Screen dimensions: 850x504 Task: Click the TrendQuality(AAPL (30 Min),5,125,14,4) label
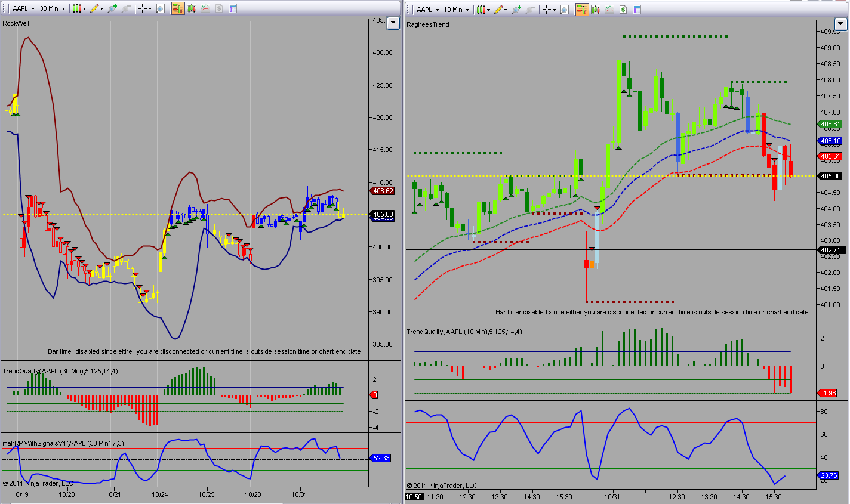coord(60,371)
